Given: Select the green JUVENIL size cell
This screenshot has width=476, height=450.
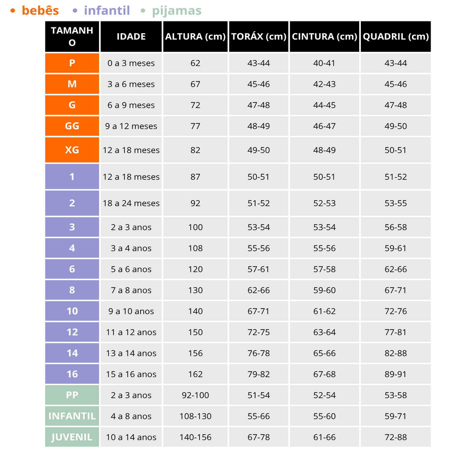Looking at the screenshot, I should tap(72, 437).
